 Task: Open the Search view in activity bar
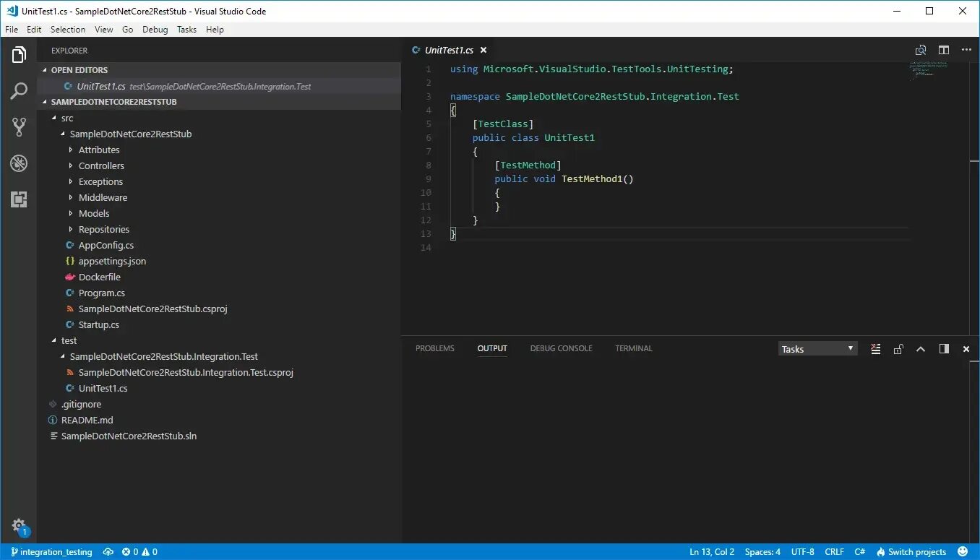19,91
